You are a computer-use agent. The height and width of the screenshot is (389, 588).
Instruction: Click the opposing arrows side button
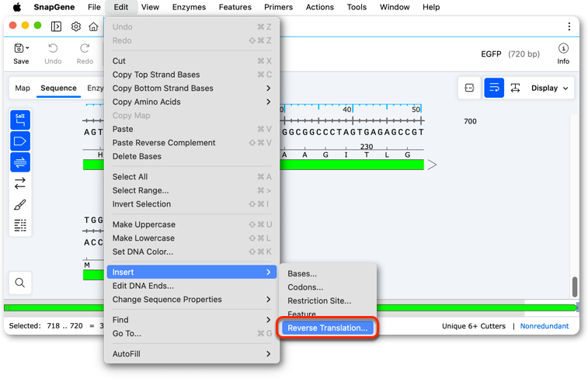tap(20, 183)
